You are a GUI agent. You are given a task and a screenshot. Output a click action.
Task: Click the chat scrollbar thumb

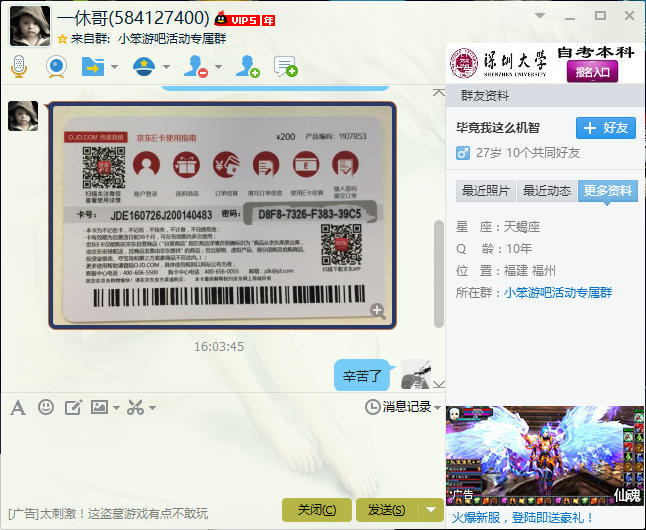pyautogui.click(x=439, y=274)
